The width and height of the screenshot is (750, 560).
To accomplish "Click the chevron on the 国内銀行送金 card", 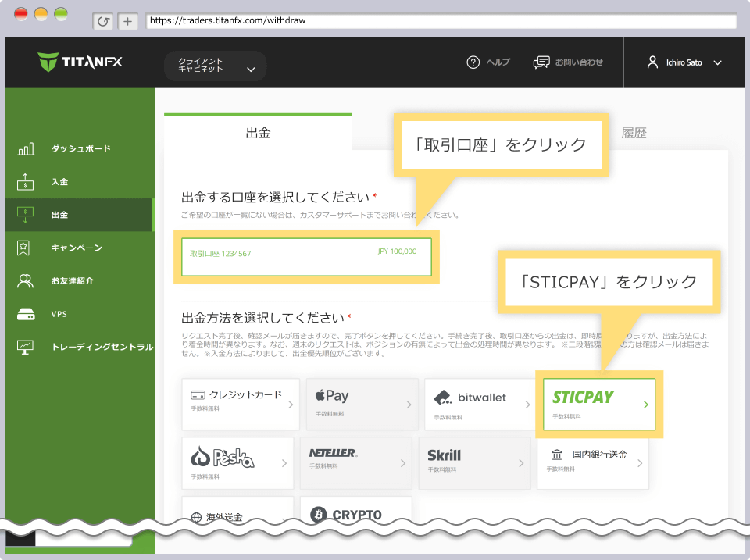I will [x=640, y=463].
